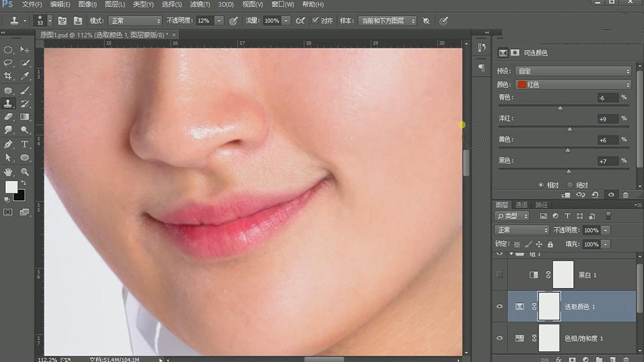Select the Pen tool
This screenshot has width=644, height=362.
[8, 144]
